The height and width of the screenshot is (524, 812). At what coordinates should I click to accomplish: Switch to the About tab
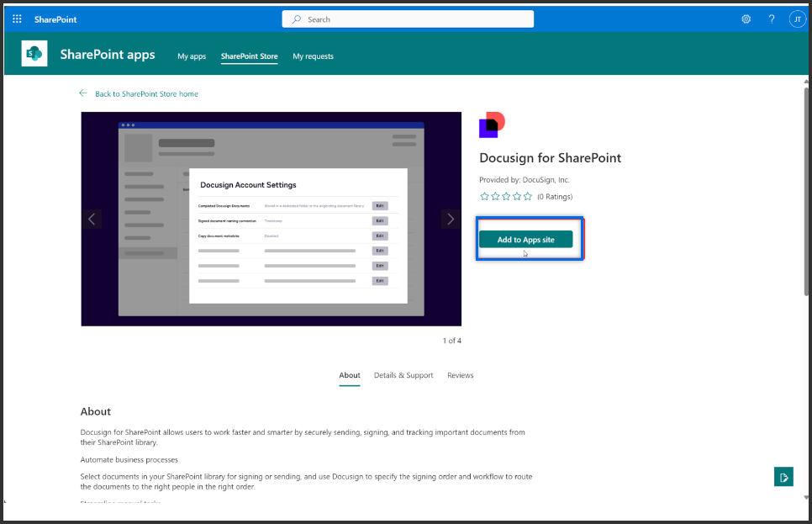pos(350,375)
